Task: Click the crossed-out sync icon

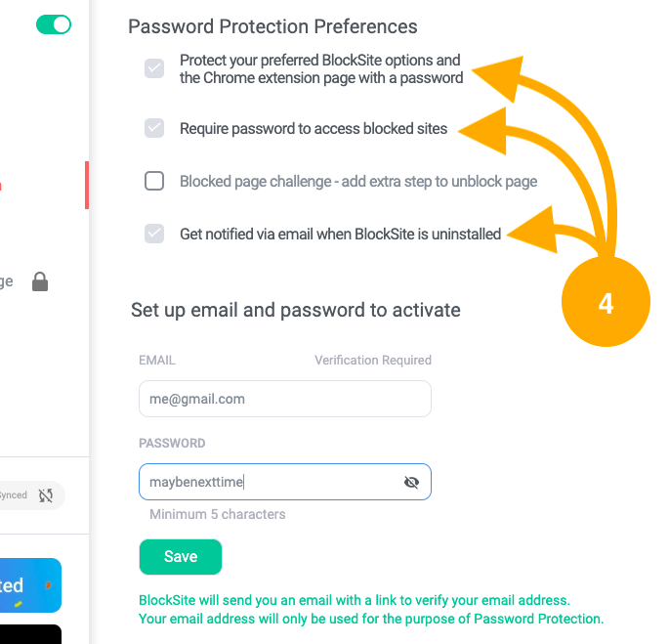Action: (46, 495)
